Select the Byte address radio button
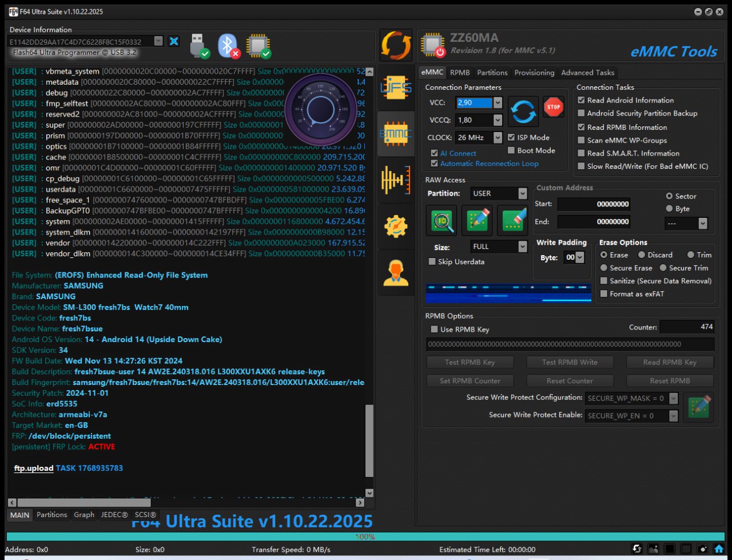 pos(669,209)
